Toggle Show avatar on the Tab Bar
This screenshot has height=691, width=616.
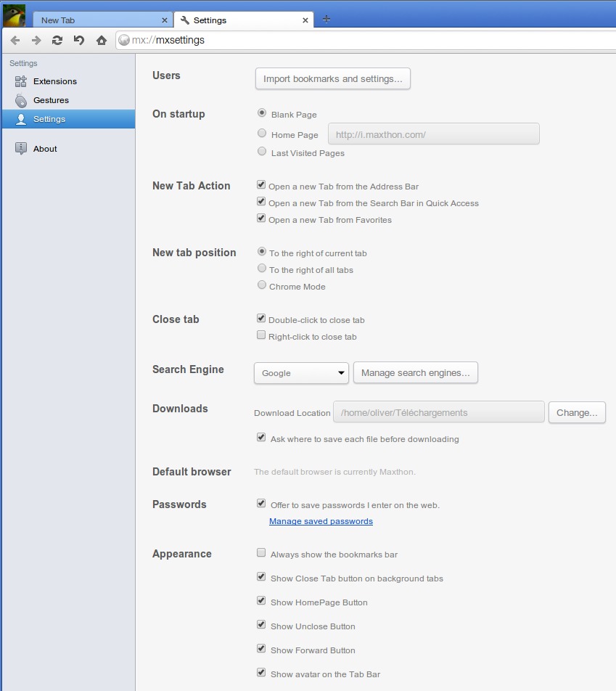click(x=261, y=672)
